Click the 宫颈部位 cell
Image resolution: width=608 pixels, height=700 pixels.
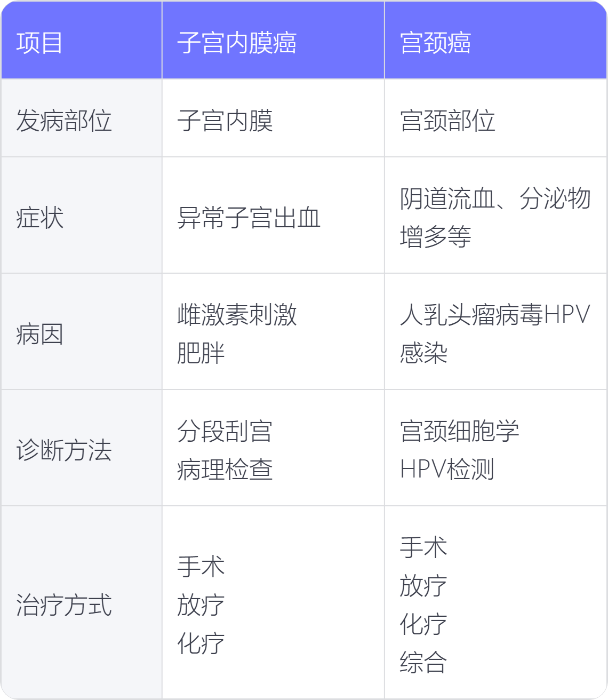tap(495, 118)
